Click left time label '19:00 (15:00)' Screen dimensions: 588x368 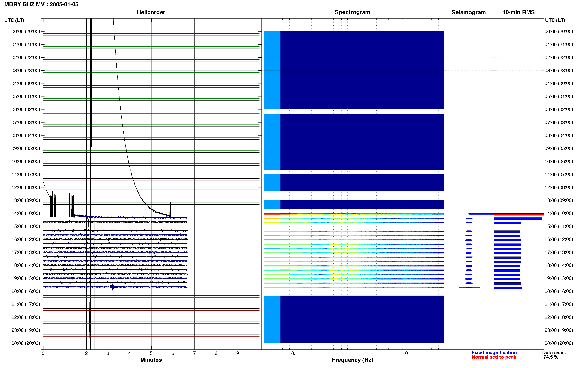26,278
